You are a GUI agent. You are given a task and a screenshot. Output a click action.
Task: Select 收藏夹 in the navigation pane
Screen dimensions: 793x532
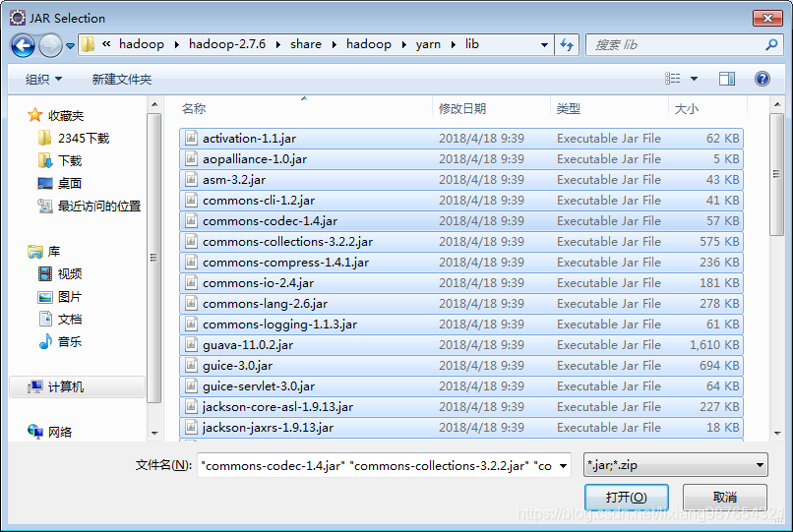click(56, 115)
